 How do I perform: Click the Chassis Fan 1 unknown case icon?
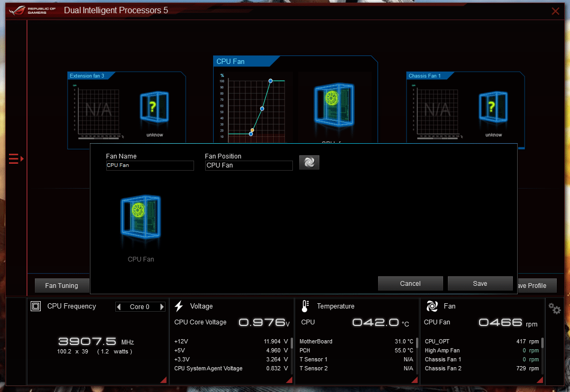point(493,106)
